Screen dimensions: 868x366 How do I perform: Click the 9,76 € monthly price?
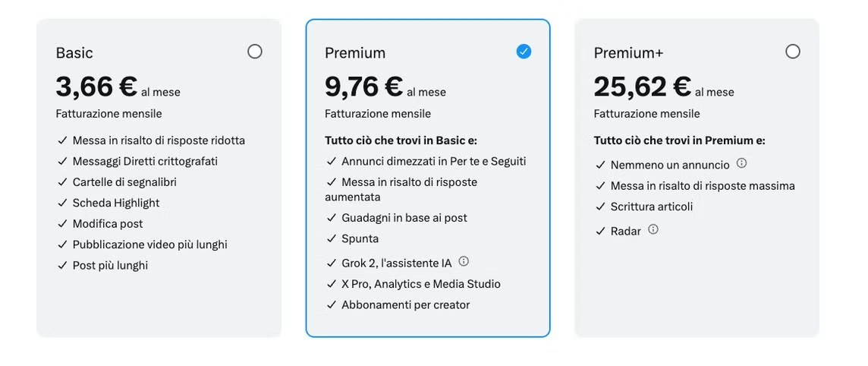pos(364,87)
